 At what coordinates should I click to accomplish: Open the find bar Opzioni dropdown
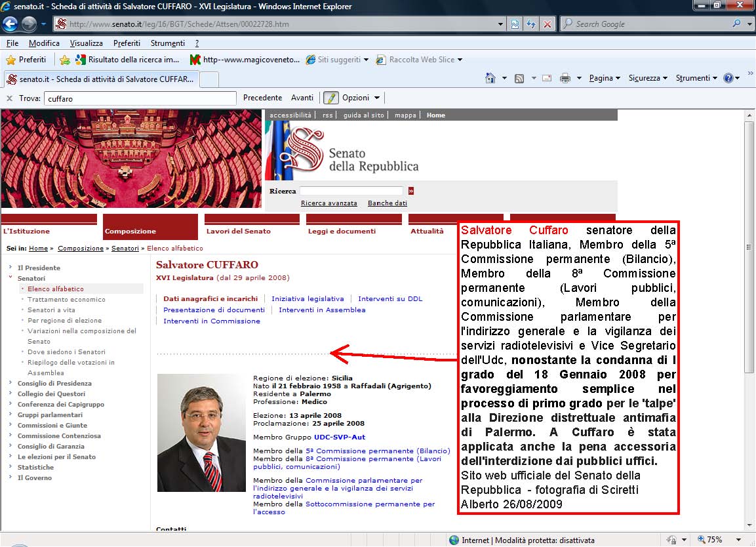pyautogui.click(x=361, y=98)
